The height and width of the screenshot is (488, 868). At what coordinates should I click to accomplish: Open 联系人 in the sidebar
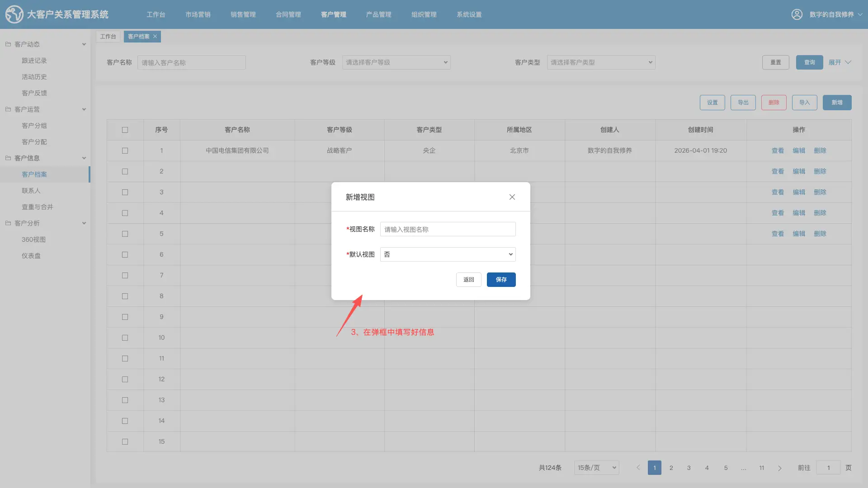[x=31, y=191]
